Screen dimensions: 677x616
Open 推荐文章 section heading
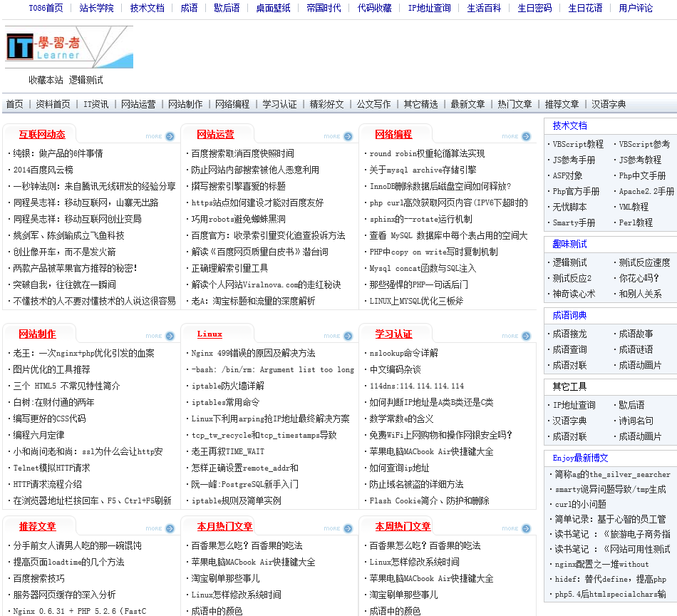click(37, 527)
